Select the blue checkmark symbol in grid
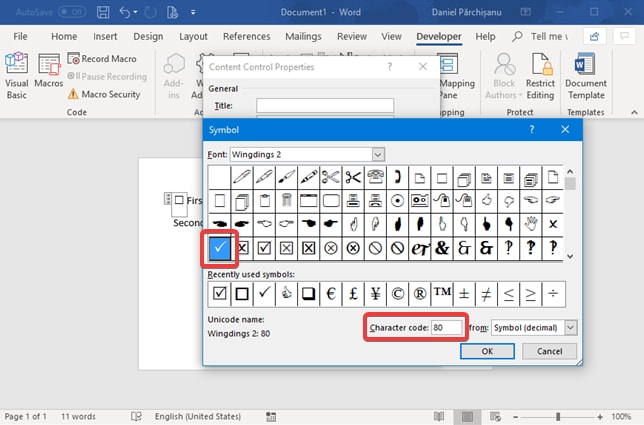This screenshot has width=644, height=425. [x=219, y=247]
